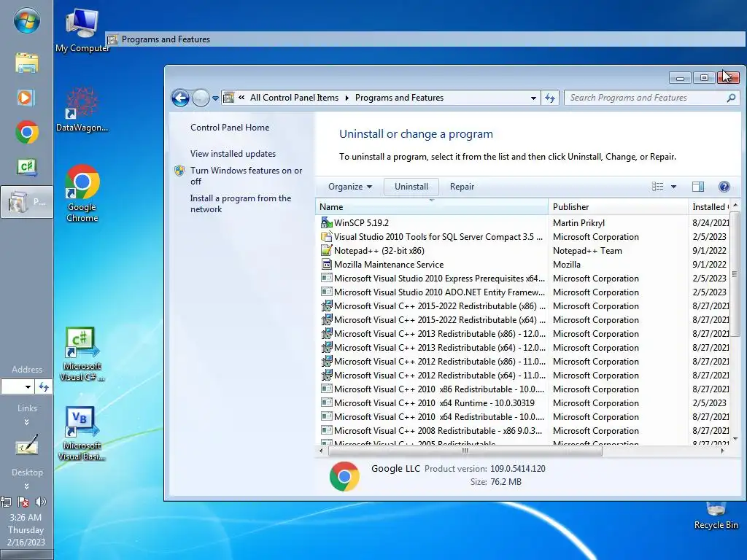
Task: Open View installed updates link
Action: click(233, 154)
